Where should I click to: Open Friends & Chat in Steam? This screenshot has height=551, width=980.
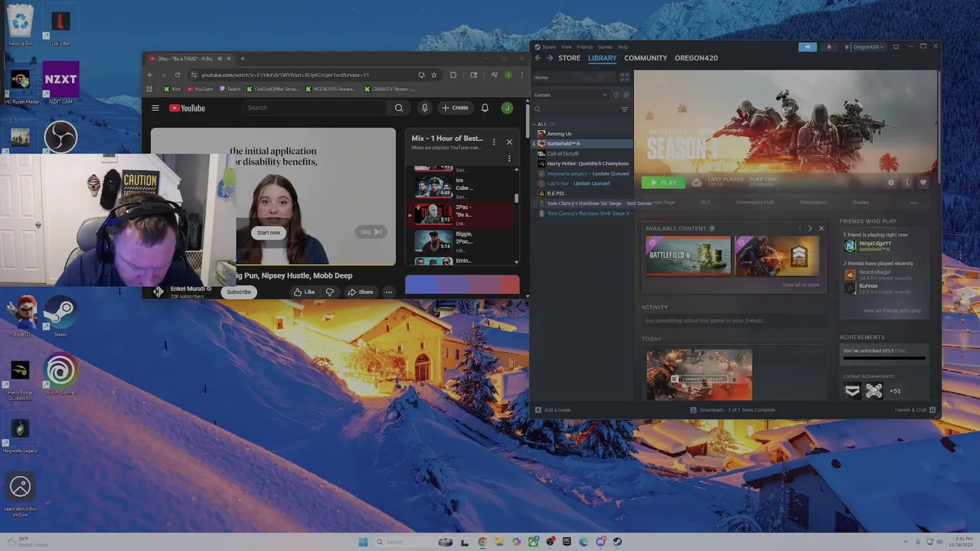tap(914, 410)
